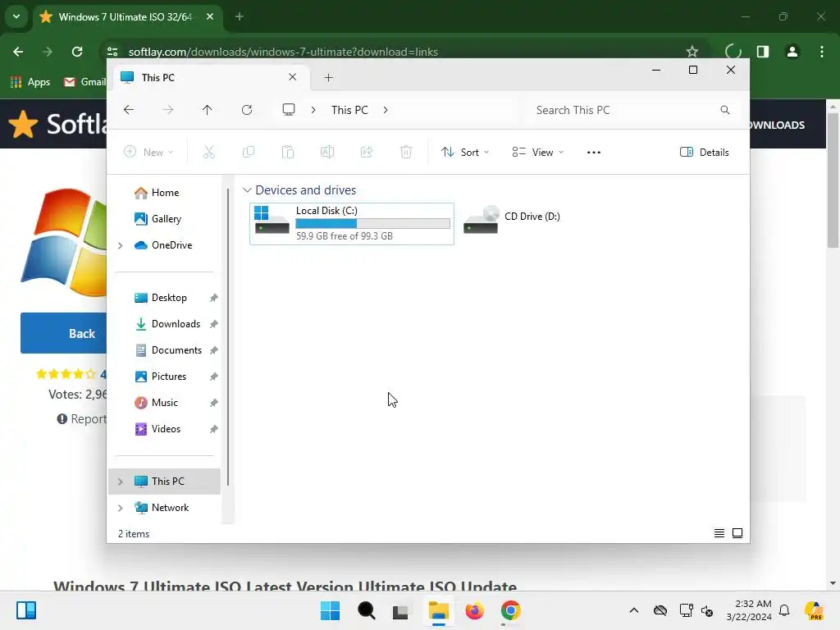Click the Paste clipboard icon
The height and width of the screenshot is (630, 840).
click(x=288, y=152)
